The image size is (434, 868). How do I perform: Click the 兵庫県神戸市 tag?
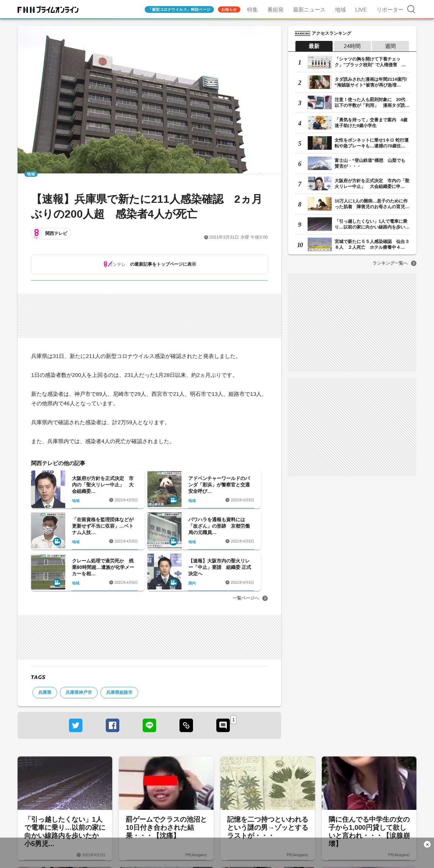[79, 693]
